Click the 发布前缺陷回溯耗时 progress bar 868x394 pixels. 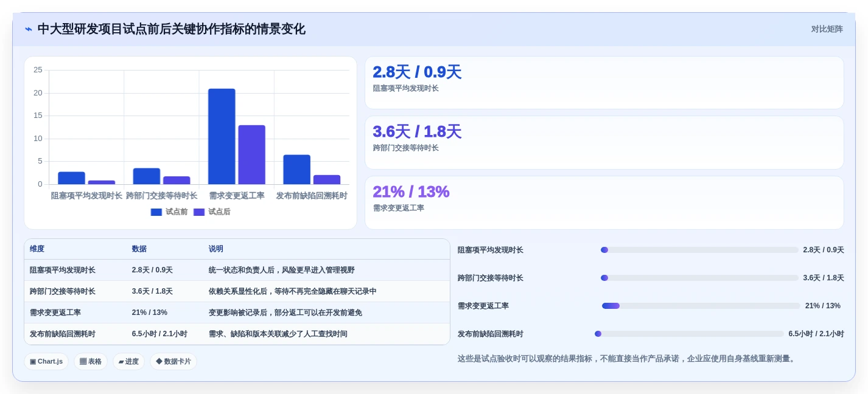pyautogui.click(x=689, y=334)
